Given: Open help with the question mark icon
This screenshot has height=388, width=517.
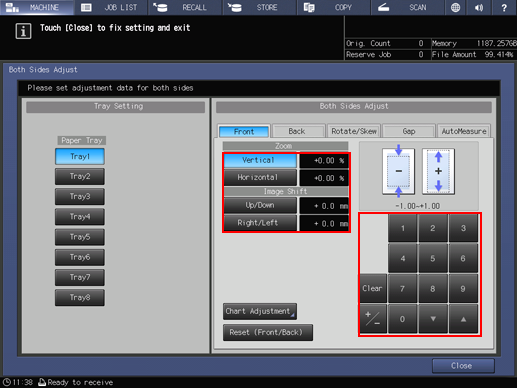Looking at the screenshot, I should 504,7.
